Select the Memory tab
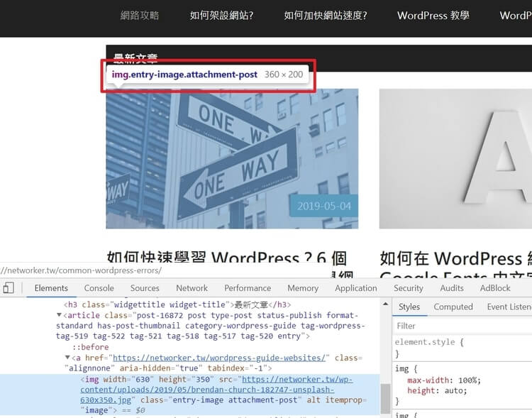The width and height of the screenshot is (532, 418). point(303,288)
